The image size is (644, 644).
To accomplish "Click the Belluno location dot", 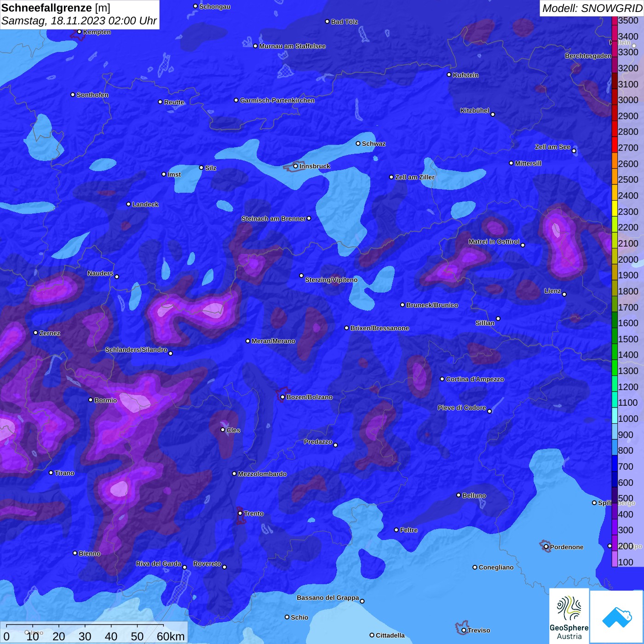I will (459, 495).
